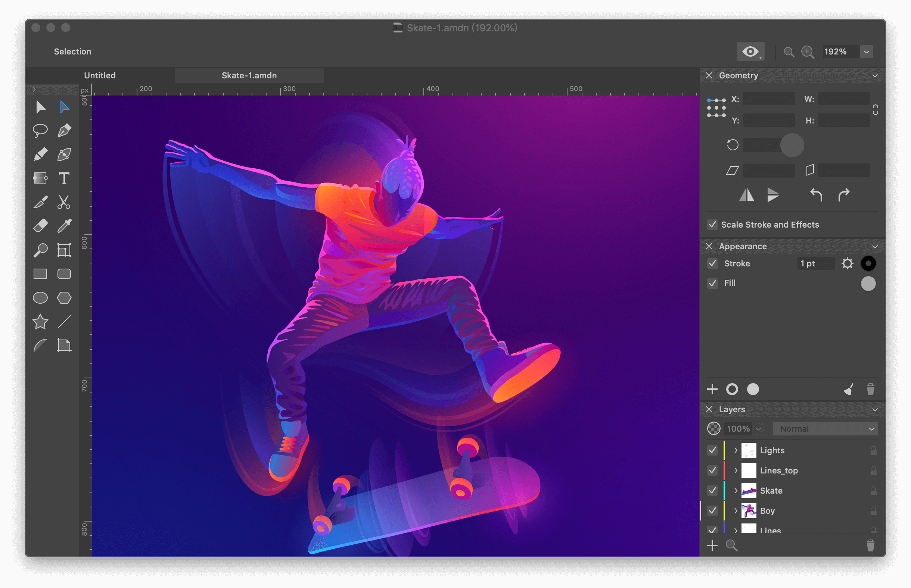The height and width of the screenshot is (588, 911).
Task: Search layers magnifier button
Action: click(x=731, y=545)
